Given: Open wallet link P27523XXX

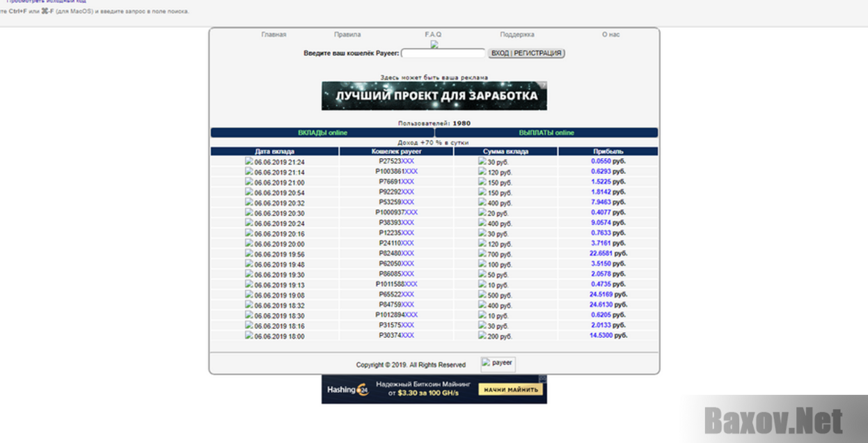Looking at the screenshot, I should [397, 161].
